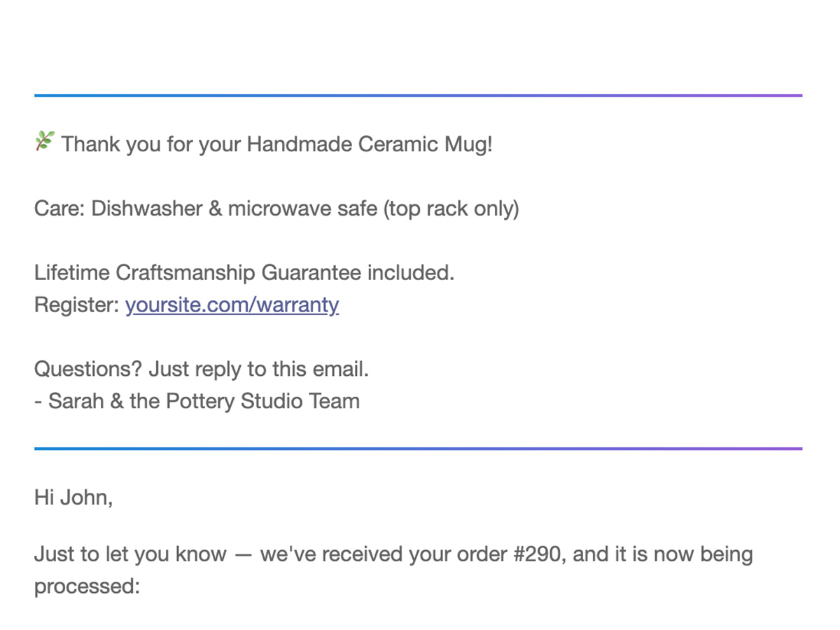Click "Lifetime Craftsmanship Guarantee included." line
This screenshot has height=630, width=840.
pos(244,273)
